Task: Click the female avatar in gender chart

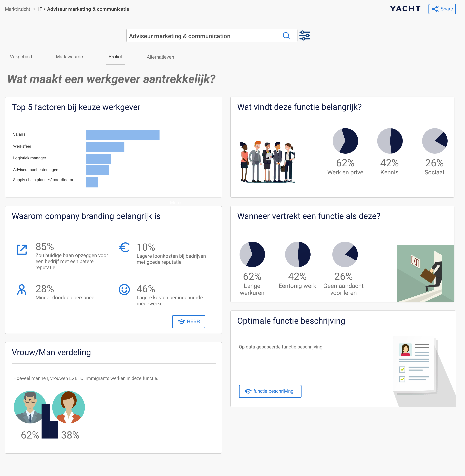Action: click(69, 407)
